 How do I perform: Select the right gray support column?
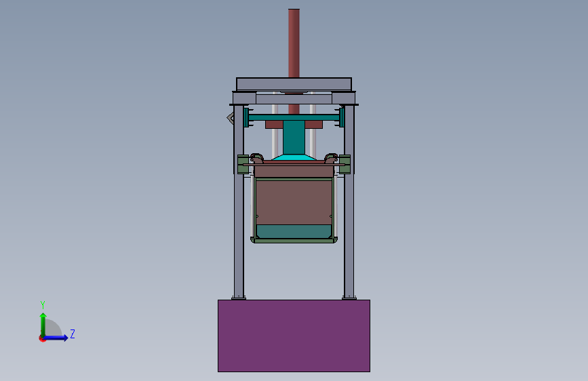349,202
